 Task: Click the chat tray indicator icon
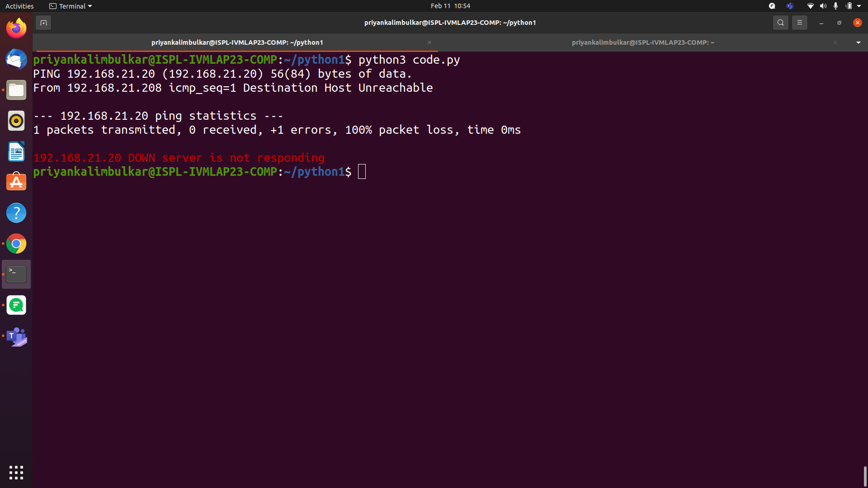pyautogui.click(x=772, y=6)
